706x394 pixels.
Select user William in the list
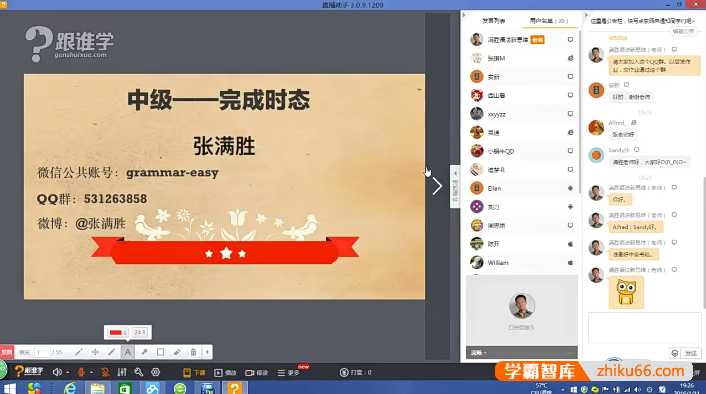(522, 263)
